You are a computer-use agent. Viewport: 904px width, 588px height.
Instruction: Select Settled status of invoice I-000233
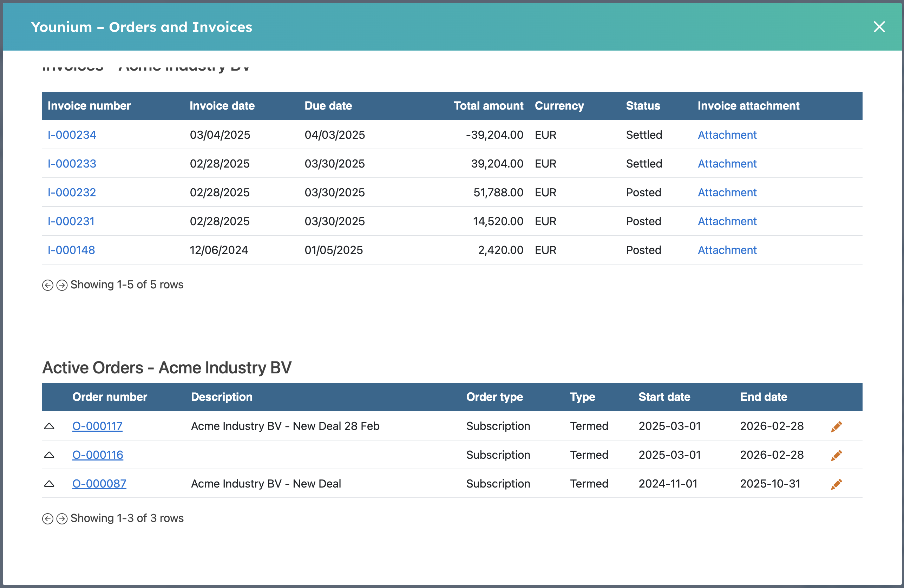[x=644, y=164]
